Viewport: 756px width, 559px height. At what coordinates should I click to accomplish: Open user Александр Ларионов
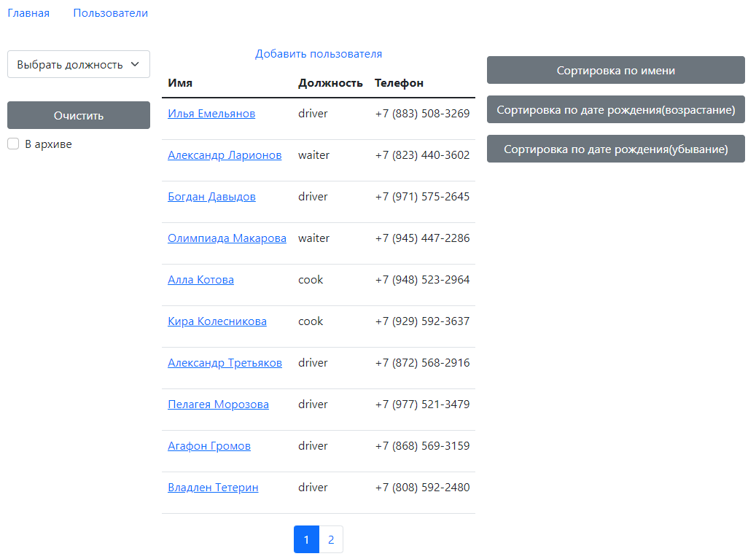pyautogui.click(x=225, y=155)
